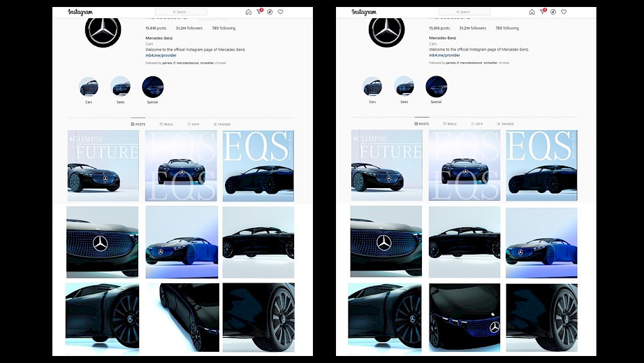
Task: Click the Search field in the left page
Action: pyautogui.click(x=181, y=12)
